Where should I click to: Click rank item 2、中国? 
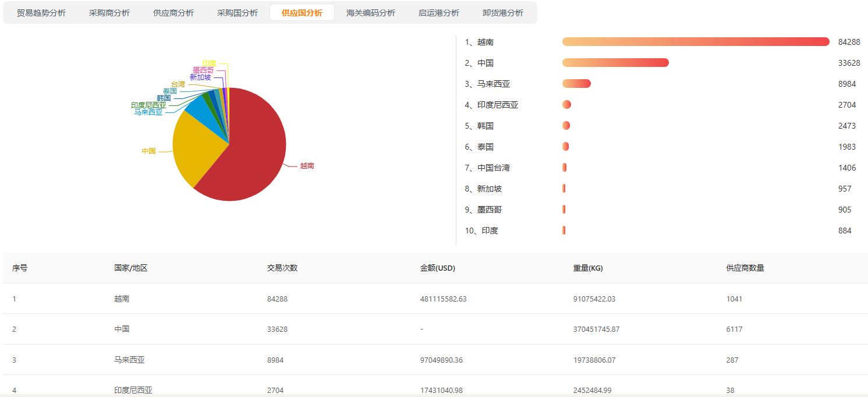(x=479, y=63)
